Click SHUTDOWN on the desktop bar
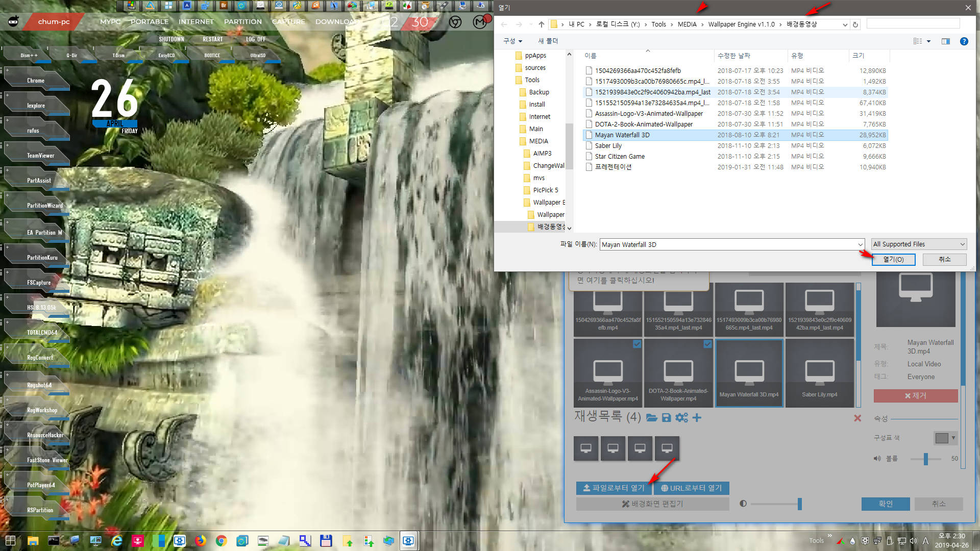This screenshot has width=980, height=551. [x=171, y=39]
